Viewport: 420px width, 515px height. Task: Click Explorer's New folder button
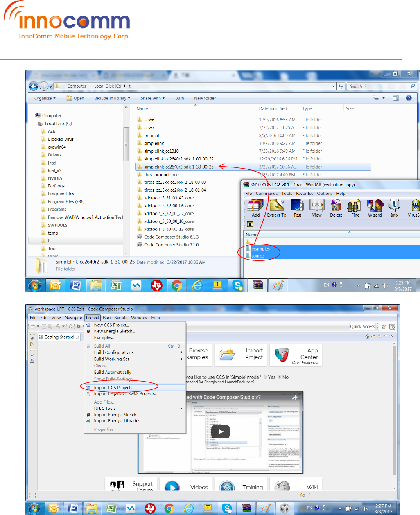tap(205, 98)
